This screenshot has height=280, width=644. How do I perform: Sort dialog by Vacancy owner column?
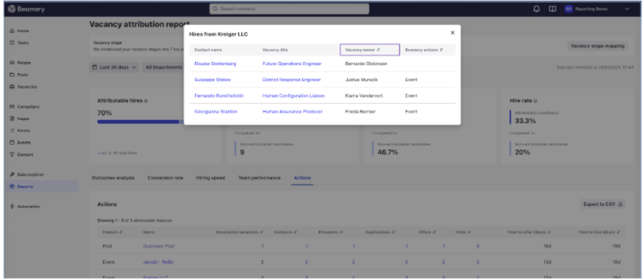click(x=370, y=50)
